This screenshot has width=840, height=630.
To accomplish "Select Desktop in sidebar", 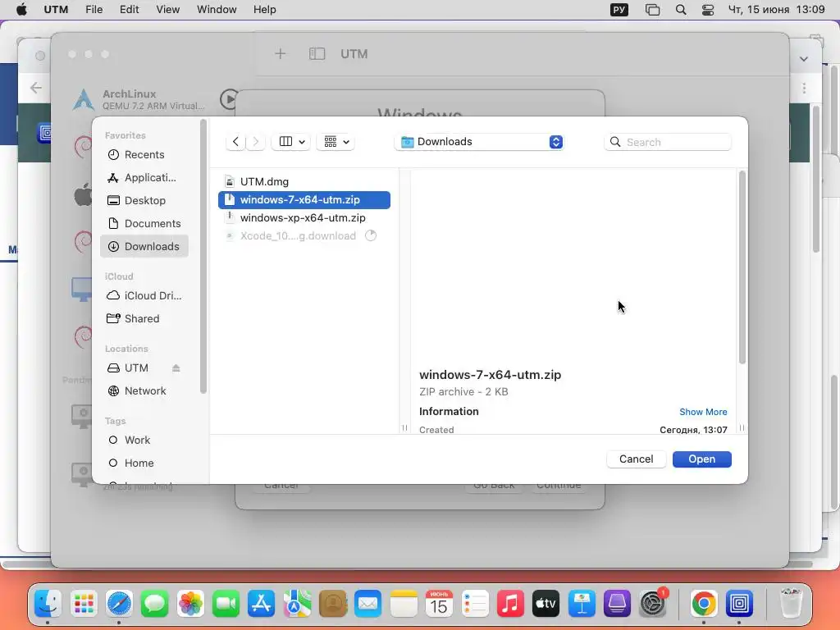I will [x=144, y=200].
